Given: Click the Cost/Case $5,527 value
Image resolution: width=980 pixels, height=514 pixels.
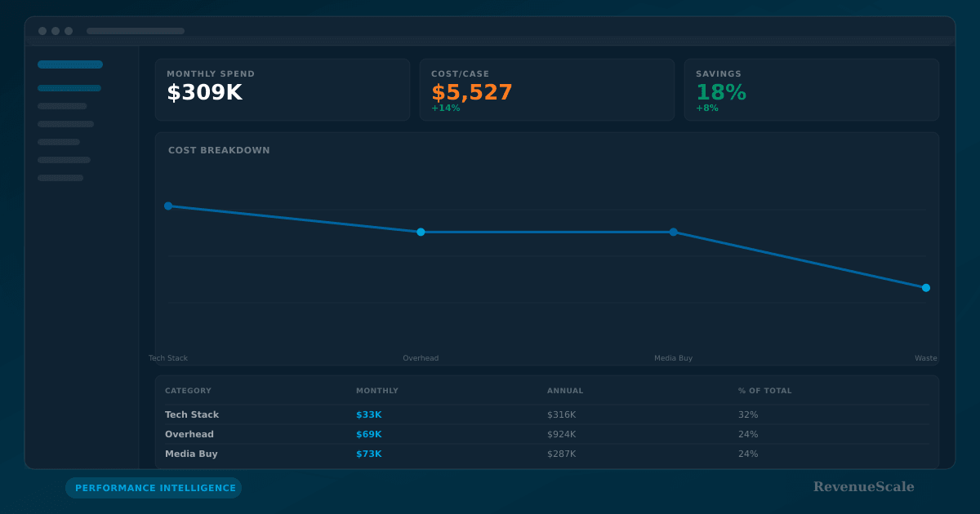Looking at the screenshot, I should 471,93.
